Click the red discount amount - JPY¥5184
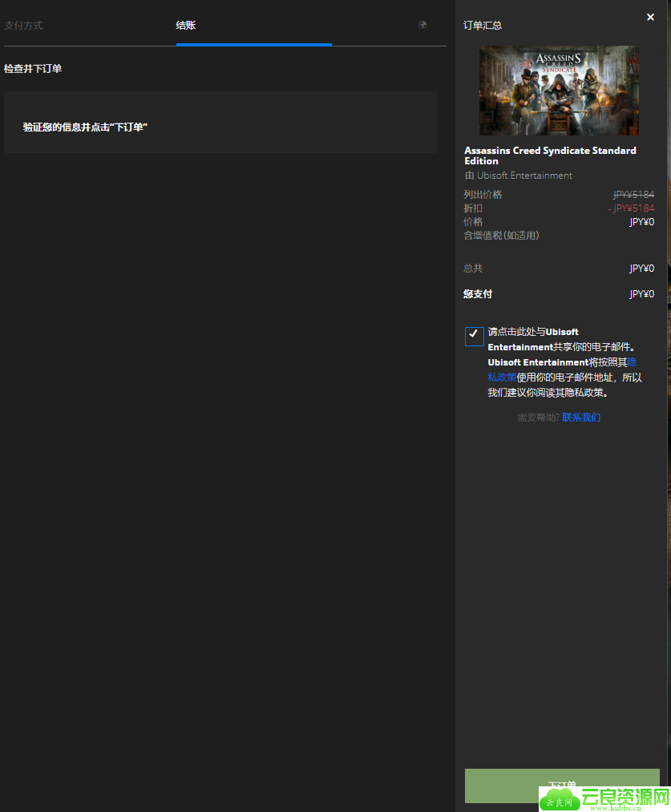Screen dimensions: 671x812 coord(631,208)
